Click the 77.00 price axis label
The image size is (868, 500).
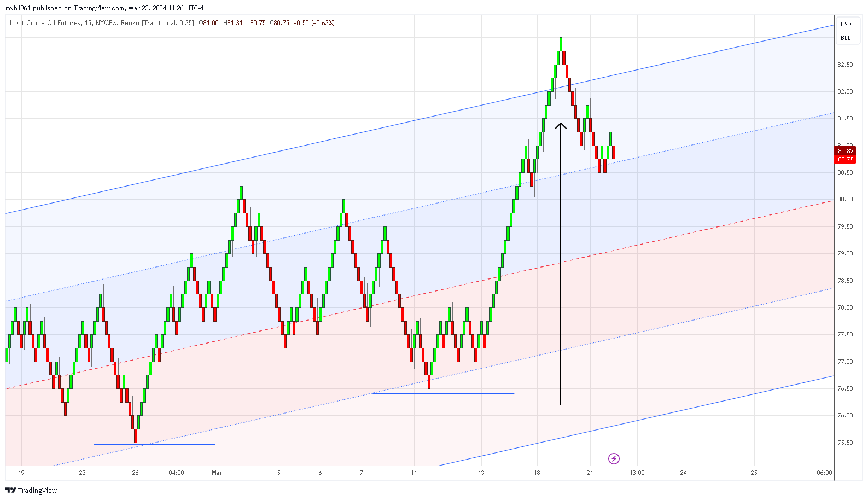845,362
